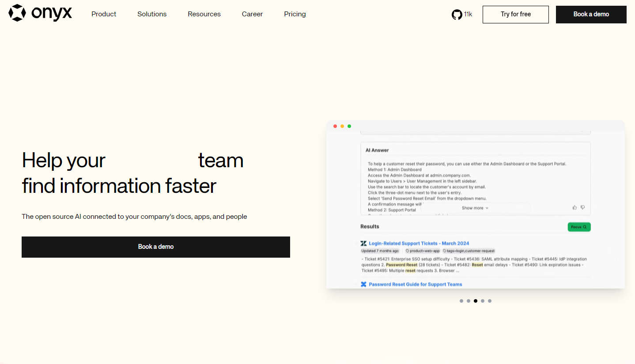Open Password Reset Guide for Support Teams link
Screen dimensions: 635x364
pos(416,284)
